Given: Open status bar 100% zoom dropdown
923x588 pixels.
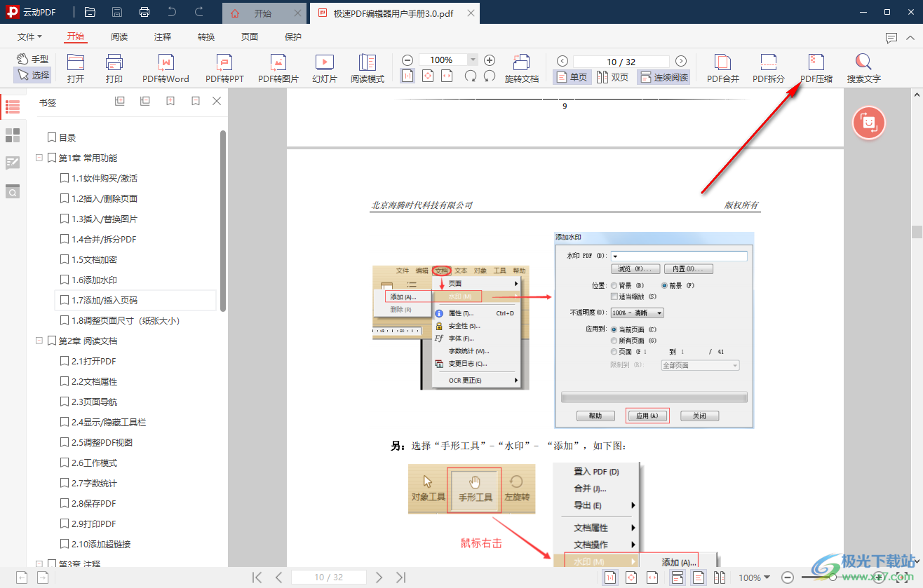Looking at the screenshot, I should click(x=754, y=577).
